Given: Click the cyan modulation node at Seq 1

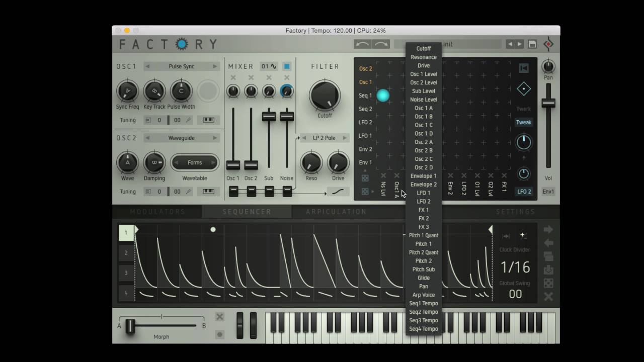Looking at the screenshot, I should [383, 95].
